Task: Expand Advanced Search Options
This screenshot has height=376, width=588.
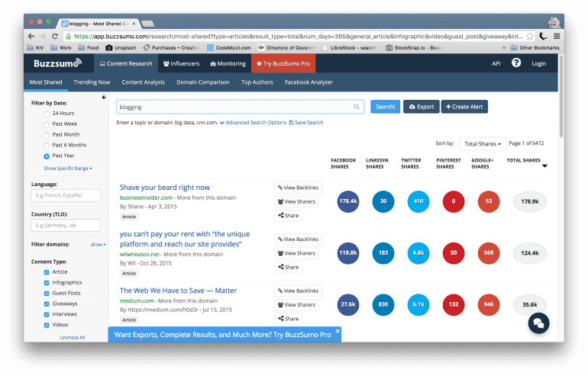Action: click(x=253, y=123)
